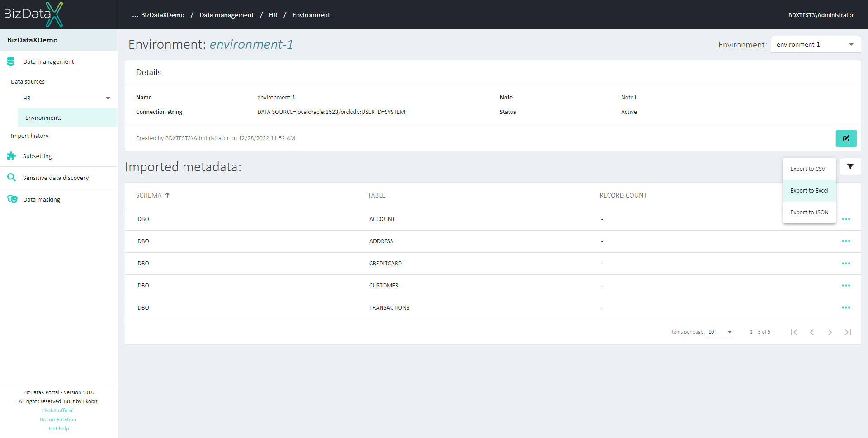
Task: Select Export to Excel option
Action: click(x=809, y=191)
